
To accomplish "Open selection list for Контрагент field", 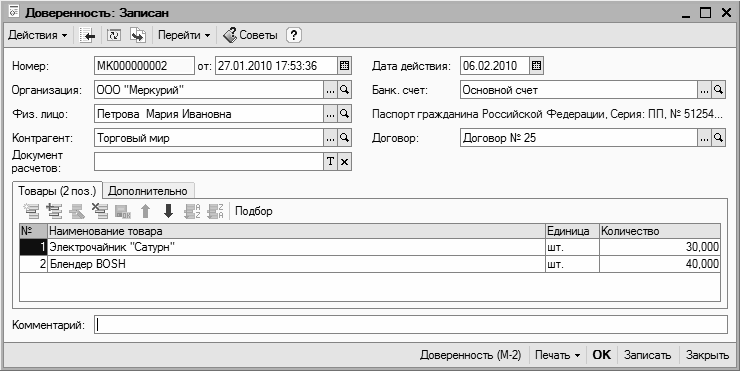I will [330, 138].
